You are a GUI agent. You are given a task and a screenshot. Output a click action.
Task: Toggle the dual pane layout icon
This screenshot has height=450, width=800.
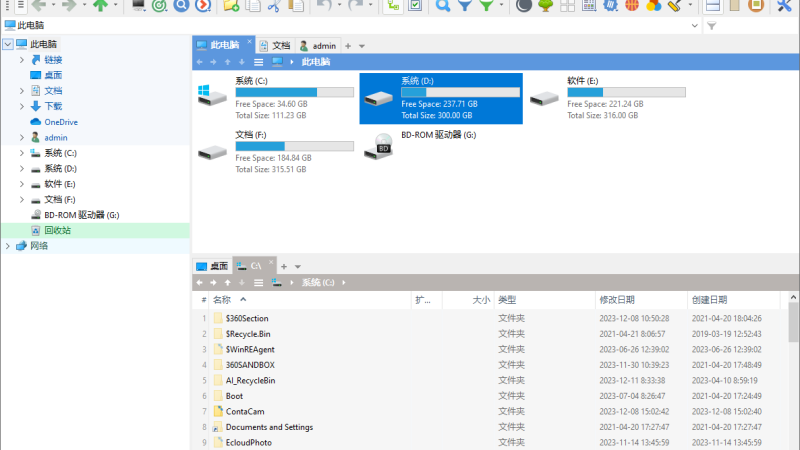(x=713, y=5)
